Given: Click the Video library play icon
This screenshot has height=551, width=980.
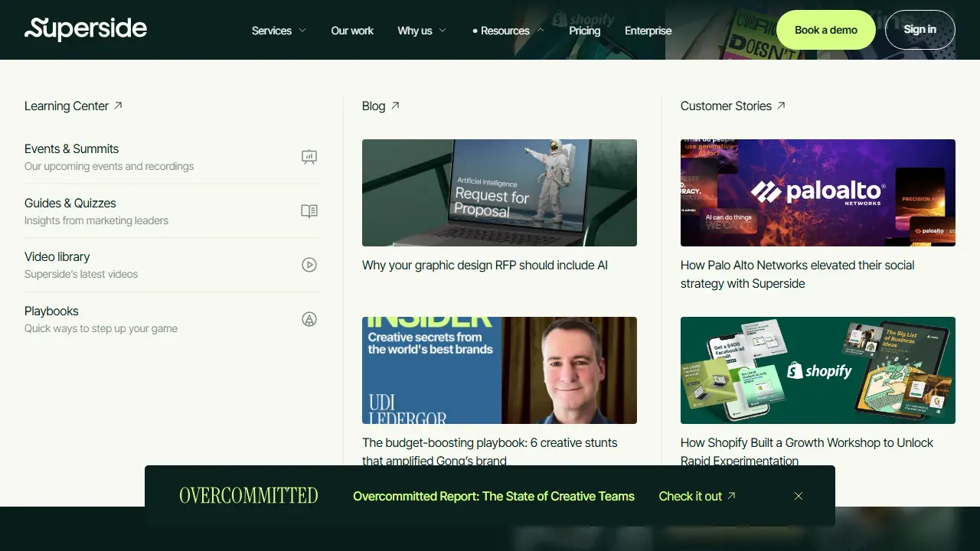Looking at the screenshot, I should [x=309, y=265].
